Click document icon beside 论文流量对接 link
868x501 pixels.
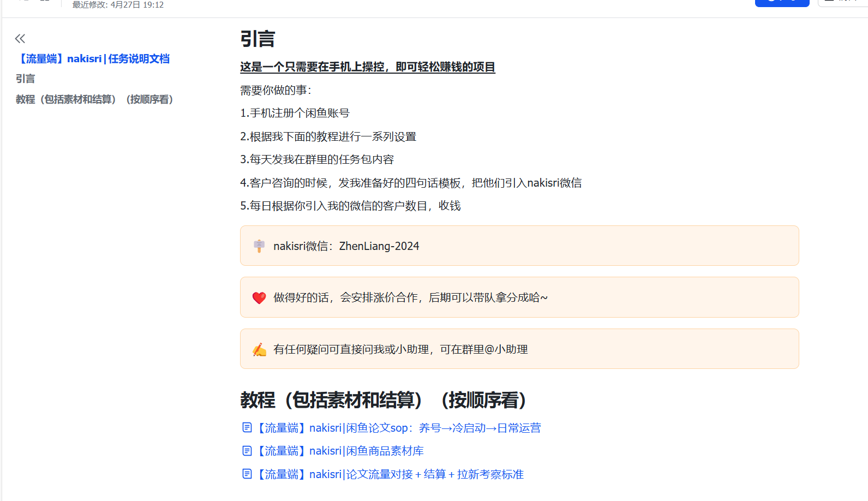coord(247,474)
